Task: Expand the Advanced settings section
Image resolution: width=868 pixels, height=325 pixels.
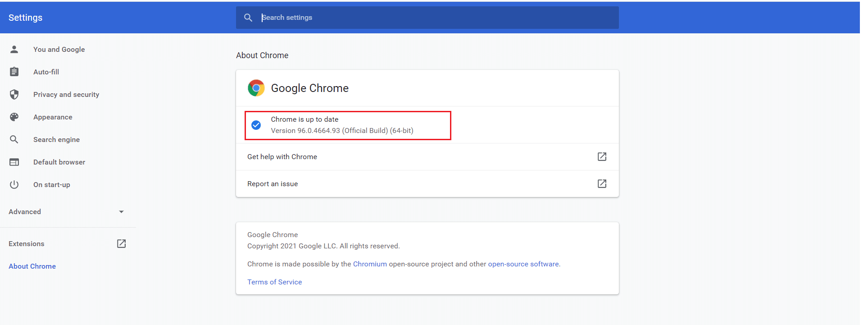Action: [25, 211]
